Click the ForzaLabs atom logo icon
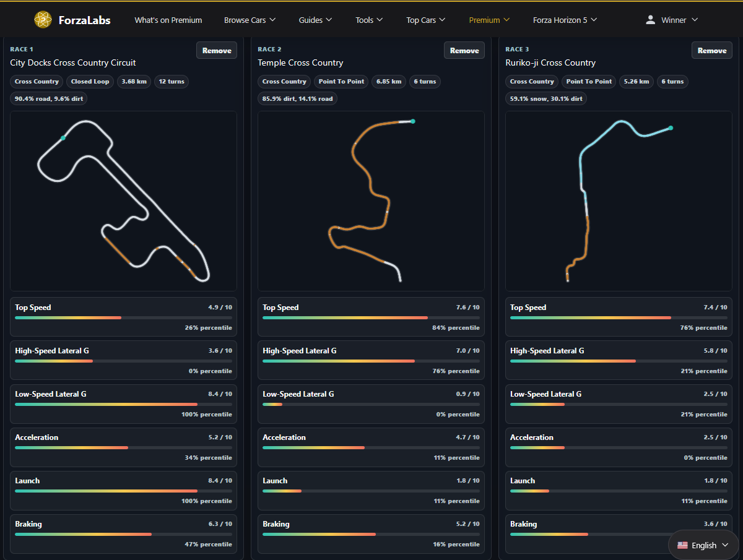This screenshot has height=560, width=743. click(x=43, y=20)
